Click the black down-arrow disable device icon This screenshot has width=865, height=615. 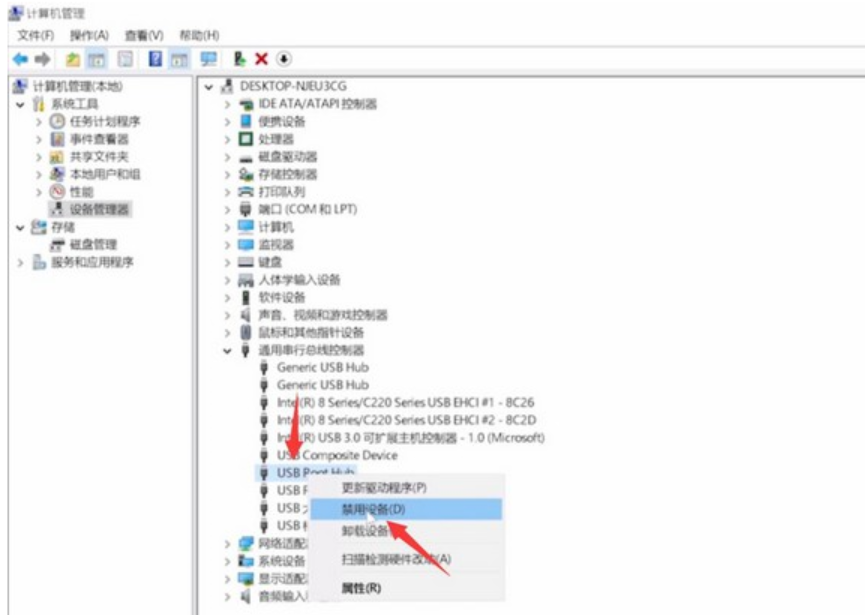[x=284, y=59]
